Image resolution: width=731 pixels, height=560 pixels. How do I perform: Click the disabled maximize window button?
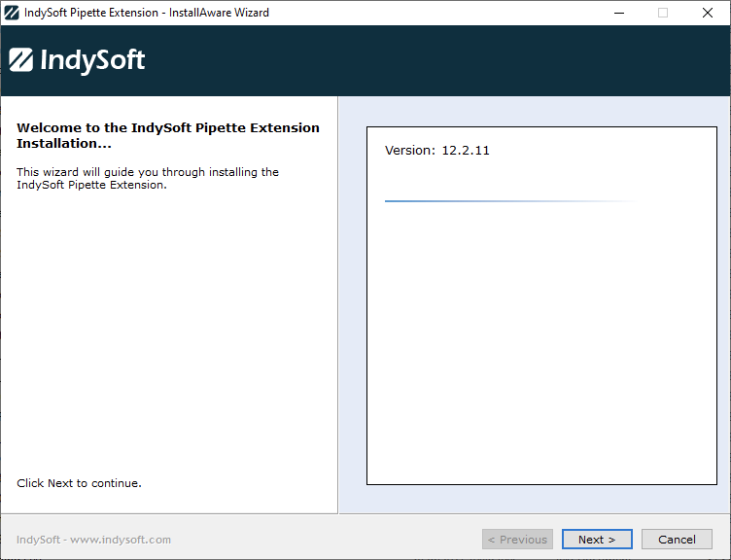pyautogui.click(x=663, y=13)
